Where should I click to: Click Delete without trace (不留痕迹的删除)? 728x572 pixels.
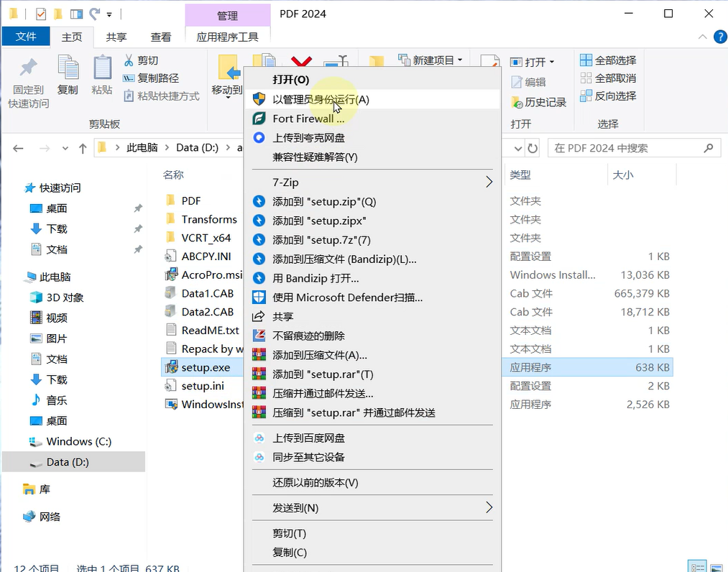coord(372,336)
